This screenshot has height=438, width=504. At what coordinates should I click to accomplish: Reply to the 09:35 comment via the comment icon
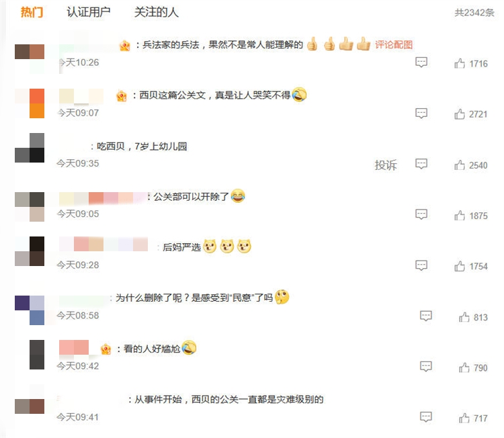(x=421, y=163)
